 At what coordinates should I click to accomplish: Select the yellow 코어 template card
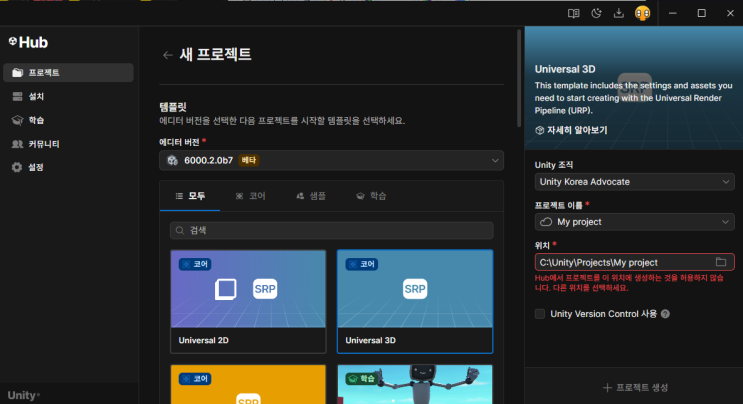[248, 384]
